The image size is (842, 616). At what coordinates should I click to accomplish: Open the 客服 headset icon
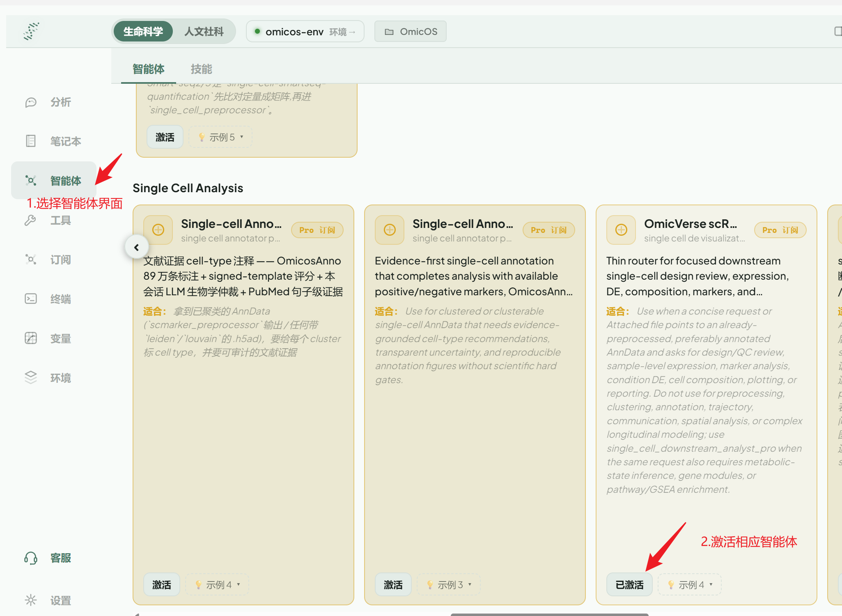(31, 558)
